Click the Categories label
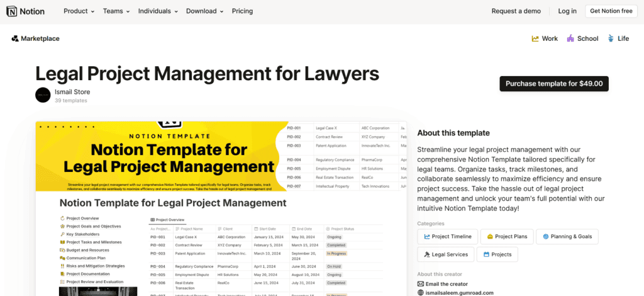The image size is (644, 296). (x=431, y=224)
